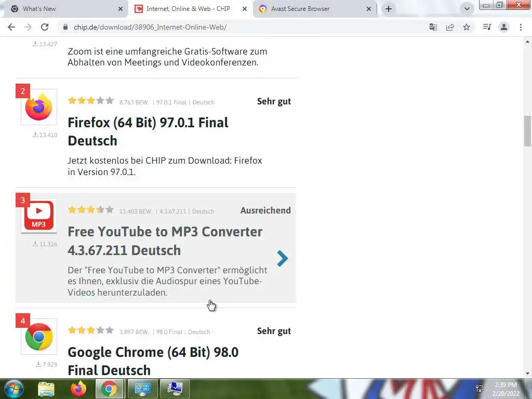The width and height of the screenshot is (532, 399).
Task: Launch Firefox from the taskbar
Action: pyautogui.click(x=78, y=389)
